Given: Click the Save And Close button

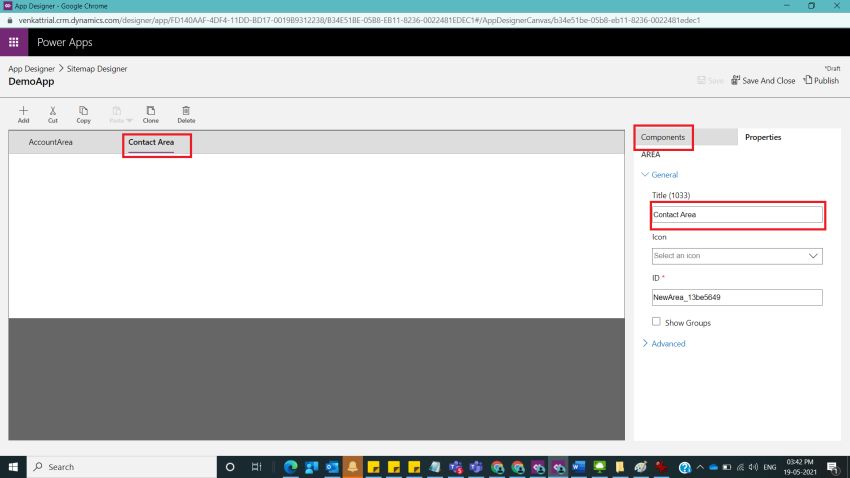Looking at the screenshot, I should (763, 80).
